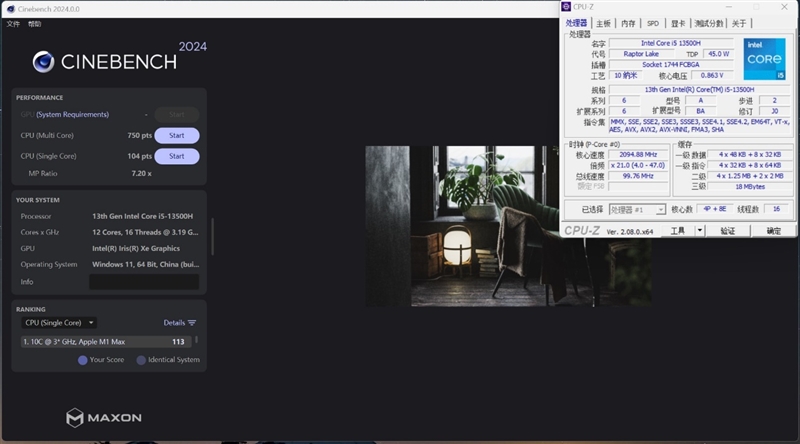800x444 pixels.
Task: Click the ranking list scrollbar
Action: [196, 339]
